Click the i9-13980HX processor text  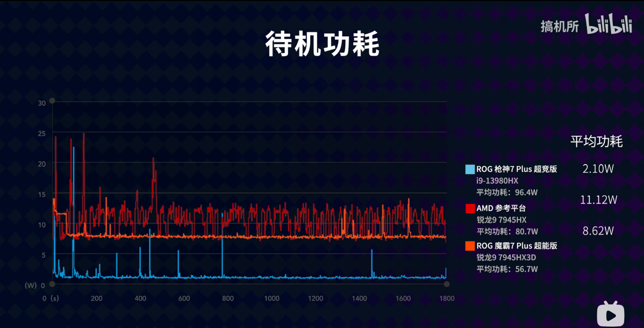[497, 181]
